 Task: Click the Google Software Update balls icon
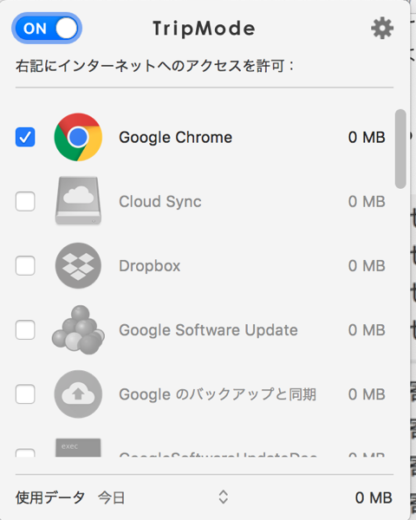click(x=78, y=330)
